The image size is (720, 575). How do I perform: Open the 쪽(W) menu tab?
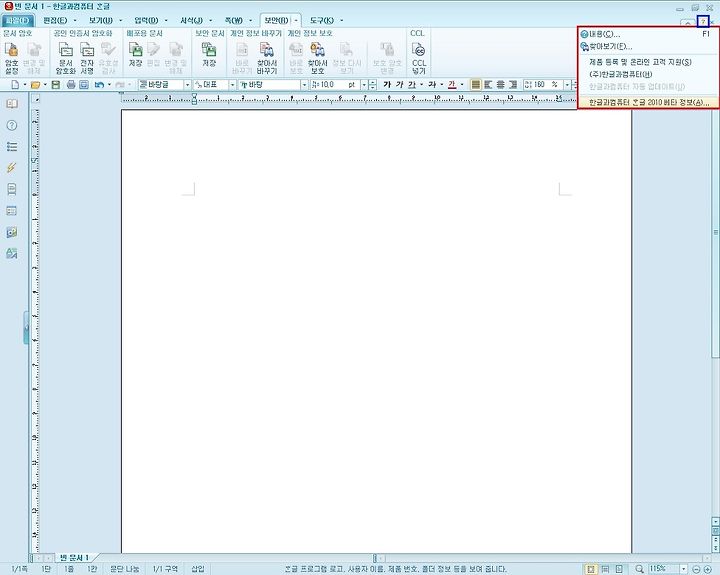[234, 21]
